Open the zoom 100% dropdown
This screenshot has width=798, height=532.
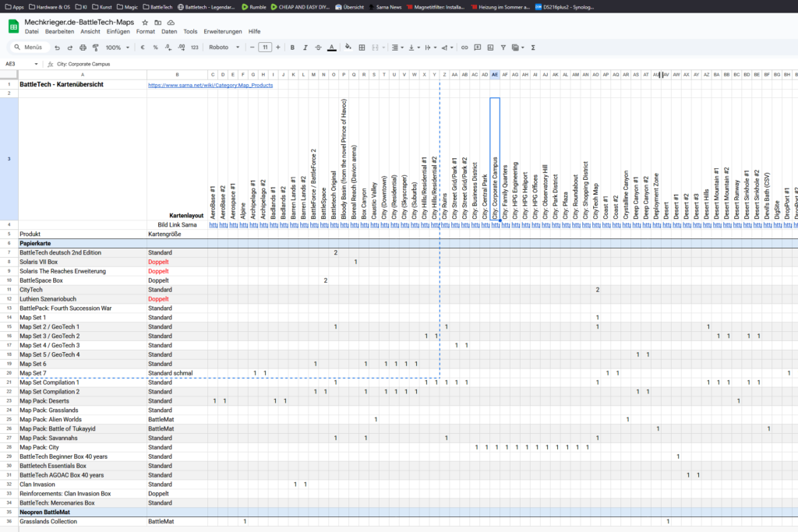point(118,48)
